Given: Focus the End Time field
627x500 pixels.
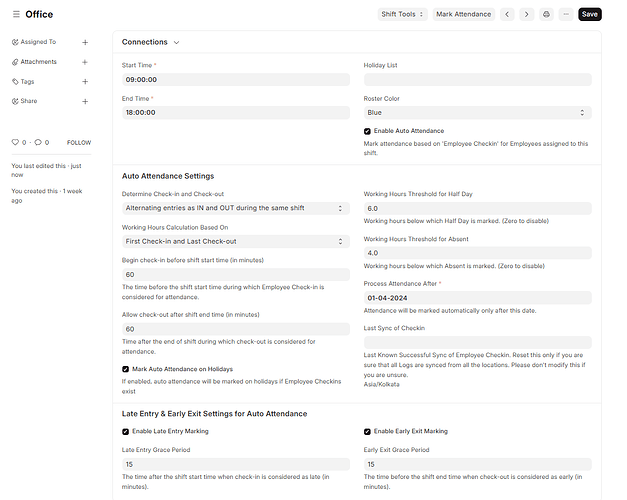Looking at the screenshot, I should click(236, 113).
